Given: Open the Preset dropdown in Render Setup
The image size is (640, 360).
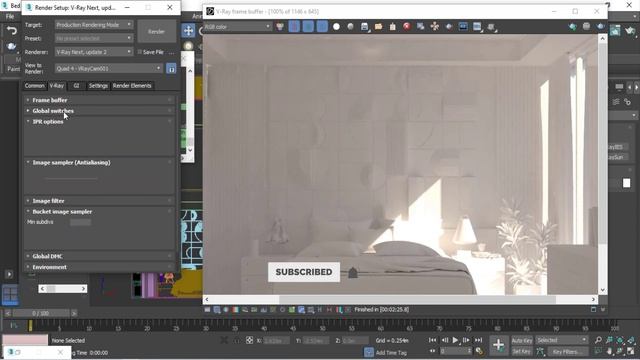Looking at the screenshot, I should 94,38.
